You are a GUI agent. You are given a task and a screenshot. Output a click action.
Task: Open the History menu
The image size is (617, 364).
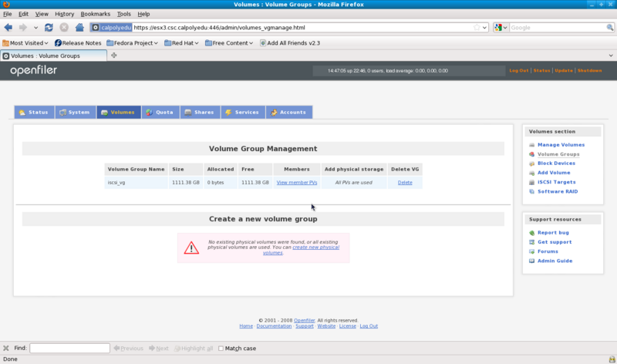tap(65, 14)
